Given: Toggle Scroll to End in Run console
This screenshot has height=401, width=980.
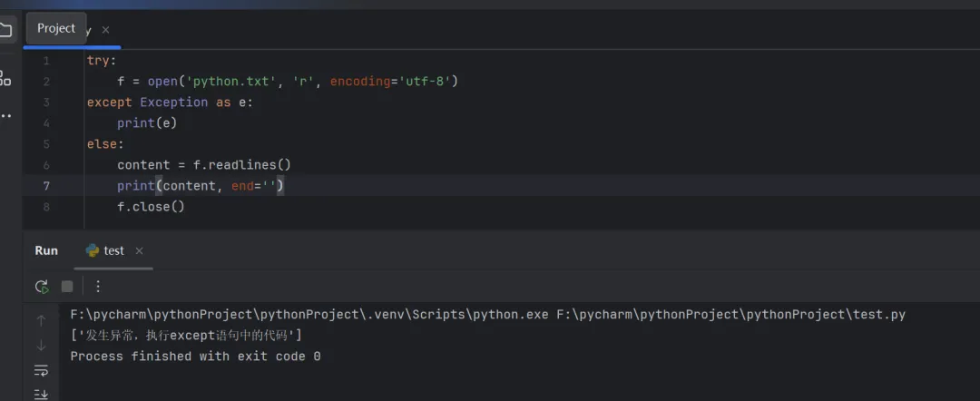Looking at the screenshot, I should click(x=41, y=394).
